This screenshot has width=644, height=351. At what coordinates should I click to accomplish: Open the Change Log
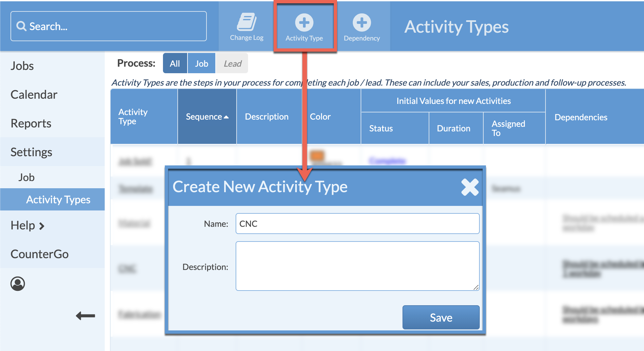(246, 25)
